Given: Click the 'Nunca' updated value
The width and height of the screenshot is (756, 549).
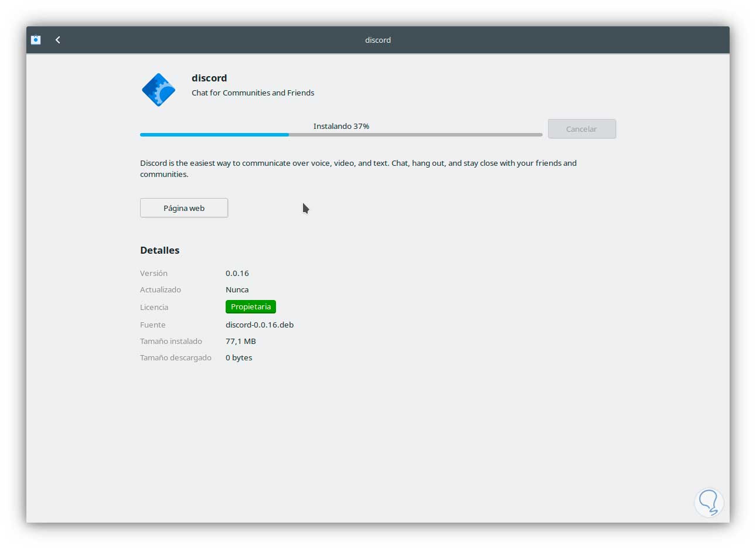Looking at the screenshot, I should [x=237, y=289].
